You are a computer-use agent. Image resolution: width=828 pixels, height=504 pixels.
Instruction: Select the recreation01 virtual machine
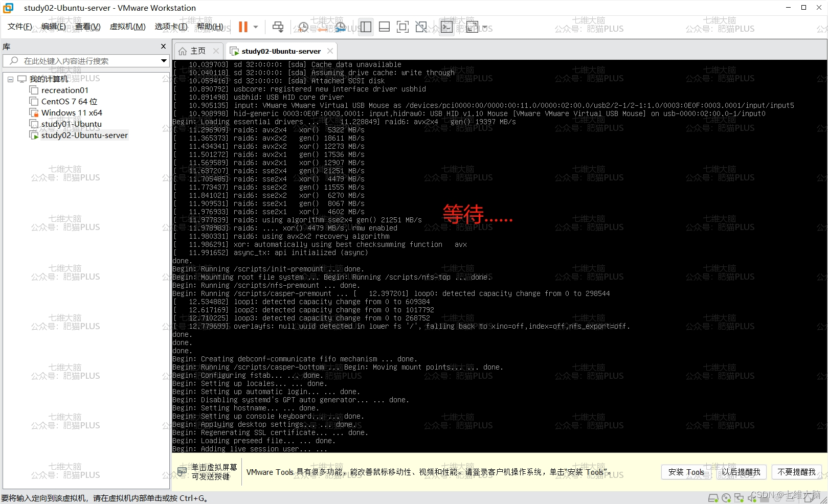pyautogui.click(x=64, y=90)
